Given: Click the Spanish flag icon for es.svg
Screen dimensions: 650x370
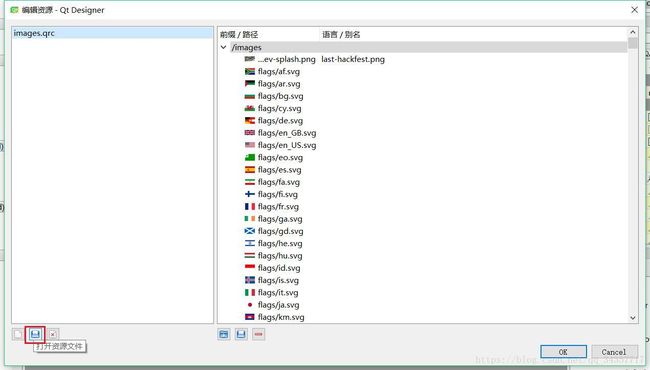Looking at the screenshot, I should [250, 169].
